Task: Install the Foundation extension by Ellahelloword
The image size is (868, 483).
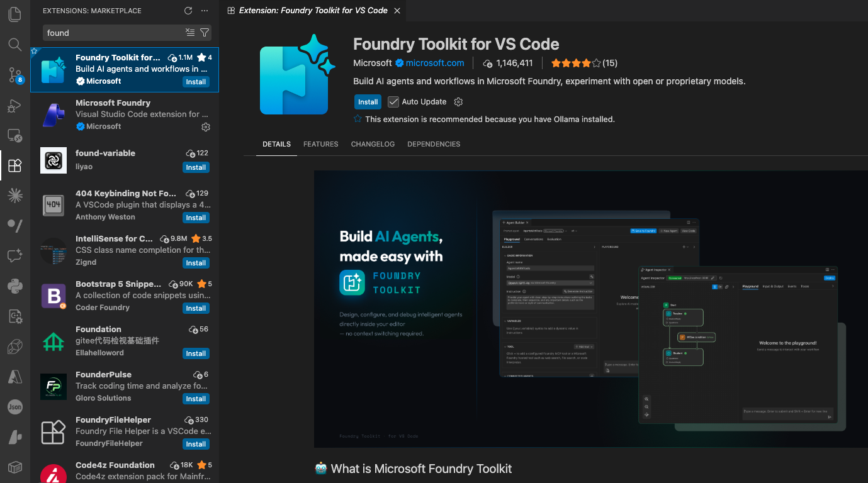Action: coord(196,353)
